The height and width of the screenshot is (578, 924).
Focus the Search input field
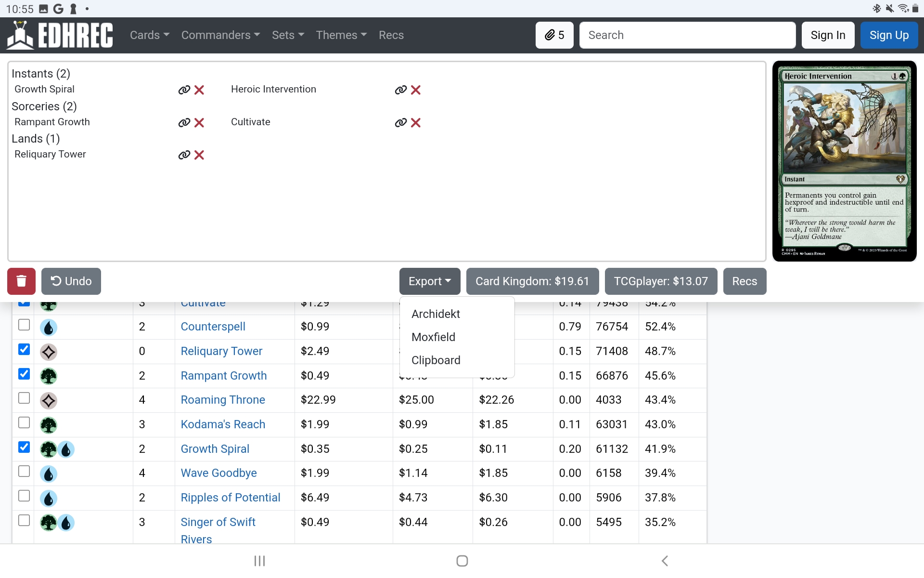click(x=687, y=35)
